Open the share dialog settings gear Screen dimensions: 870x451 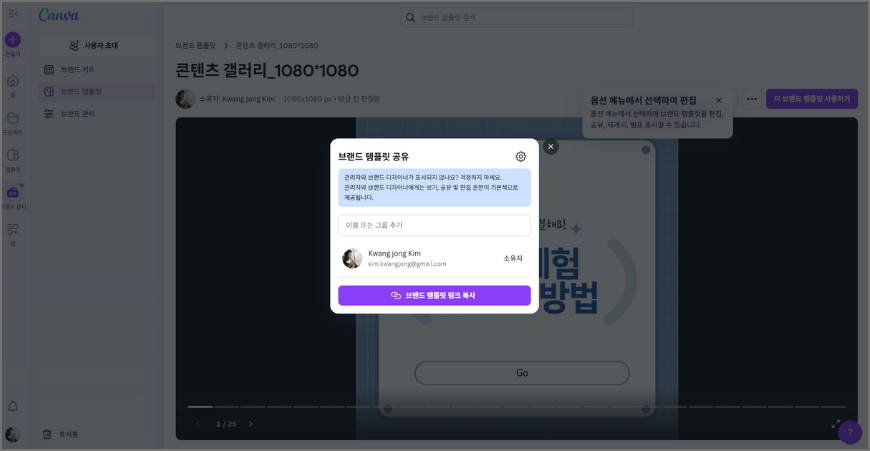pyautogui.click(x=520, y=156)
